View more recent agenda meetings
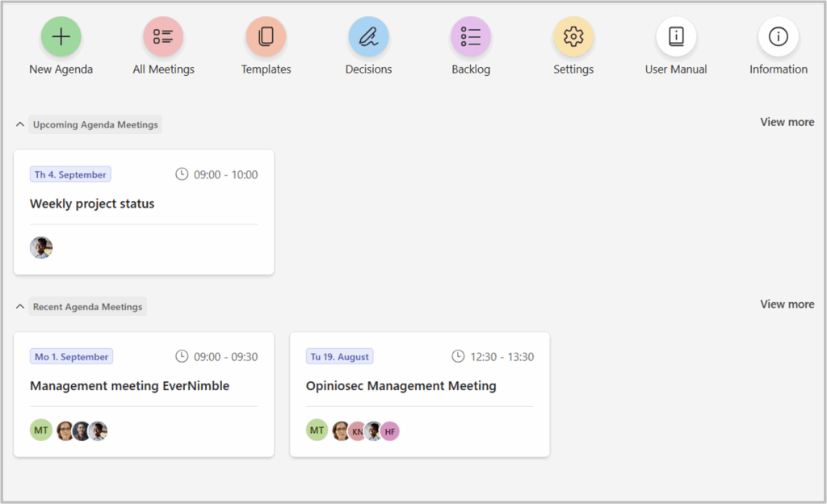827x504 pixels. (x=787, y=304)
